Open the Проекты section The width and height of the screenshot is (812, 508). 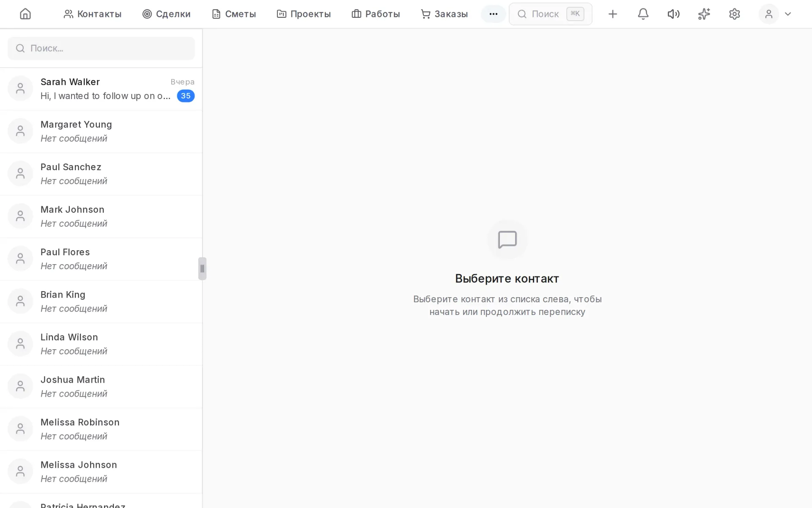304,14
